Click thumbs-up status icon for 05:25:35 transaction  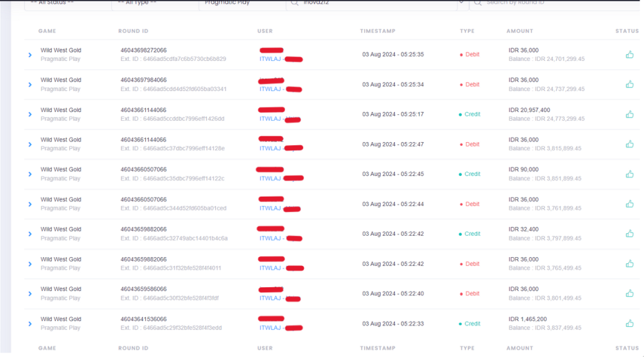tap(630, 55)
